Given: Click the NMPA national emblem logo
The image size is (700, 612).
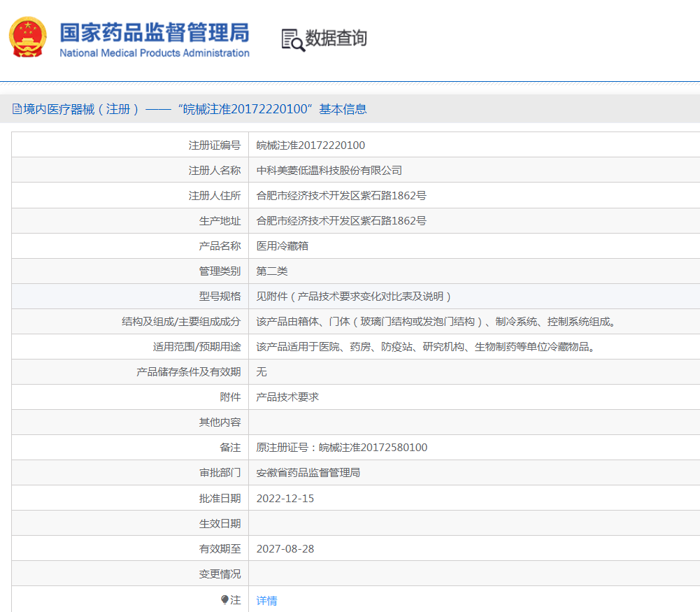Looking at the screenshot, I should click(x=27, y=36).
